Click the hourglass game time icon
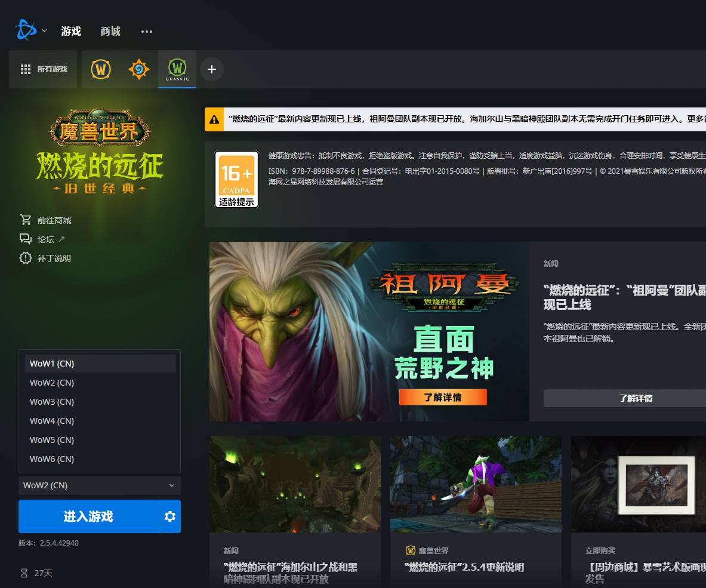The width and height of the screenshot is (706, 588). click(x=24, y=573)
